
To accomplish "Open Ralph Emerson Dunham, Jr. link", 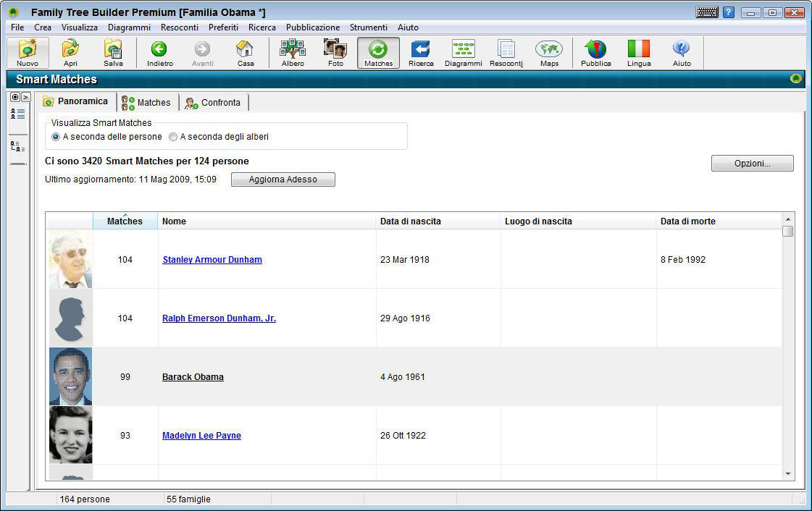I will 219,318.
